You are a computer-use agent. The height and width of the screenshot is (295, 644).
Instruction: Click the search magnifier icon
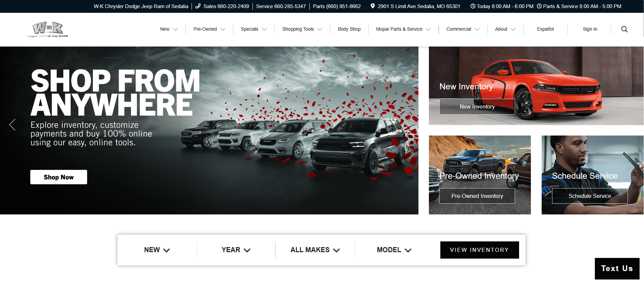coord(624,29)
